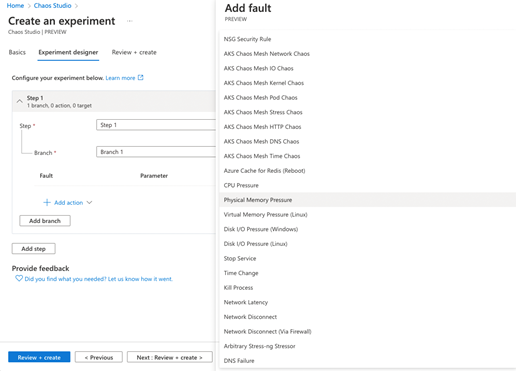Choose Azure Cache for Redis (Reboot)
The width and height of the screenshot is (516, 371).
coord(368,171)
